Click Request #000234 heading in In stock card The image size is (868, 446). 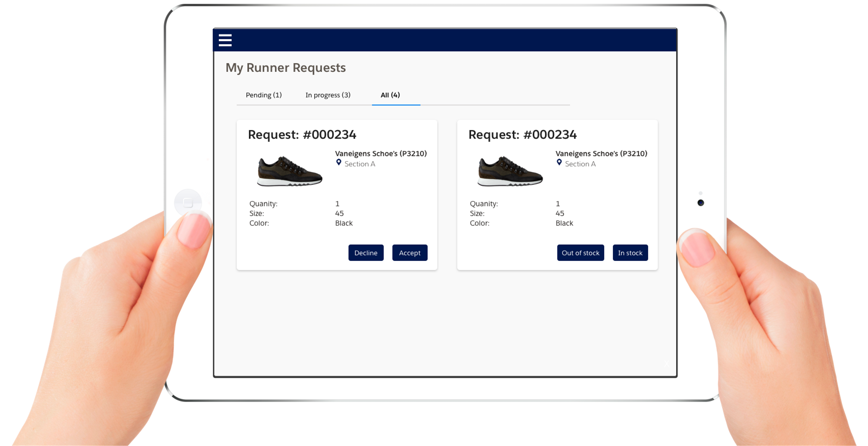(x=522, y=135)
